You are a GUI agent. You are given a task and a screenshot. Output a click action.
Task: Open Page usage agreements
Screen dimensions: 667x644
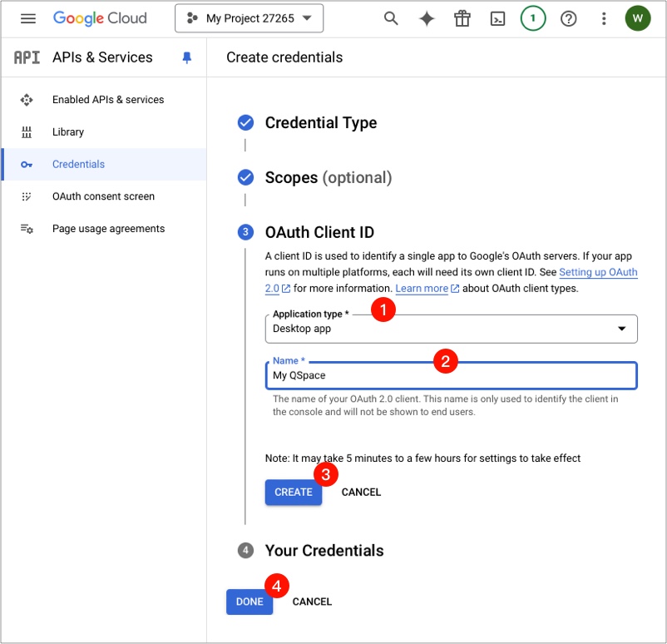click(x=108, y=229)
